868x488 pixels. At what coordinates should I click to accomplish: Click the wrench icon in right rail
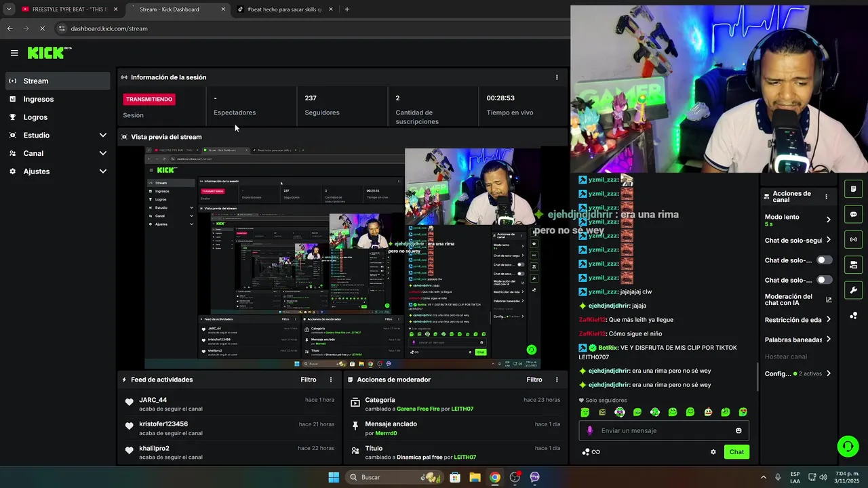[x=853, y=290]
